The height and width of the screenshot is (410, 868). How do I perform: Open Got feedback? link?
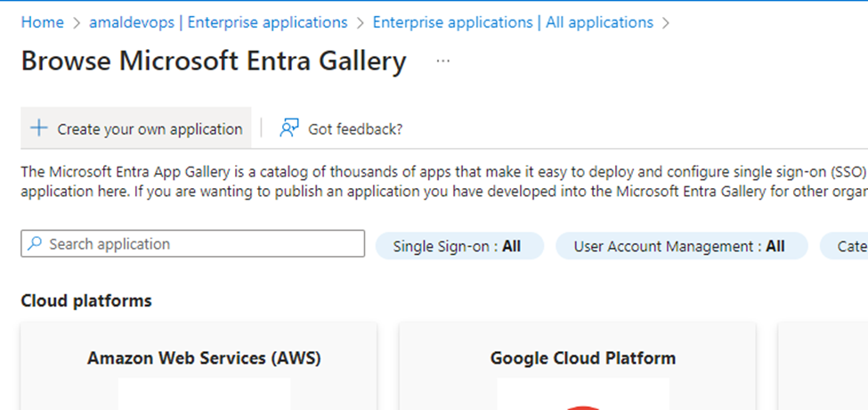tap(355, 129)
